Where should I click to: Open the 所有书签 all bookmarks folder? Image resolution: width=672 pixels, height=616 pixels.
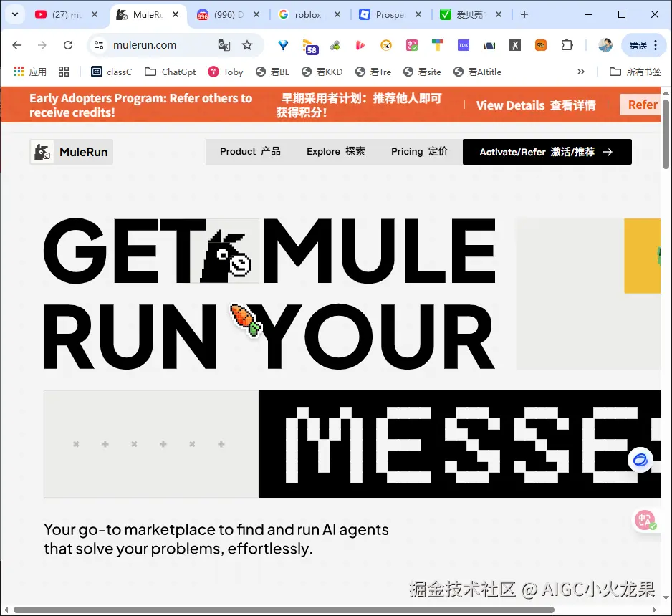click(x=635, y=72)
